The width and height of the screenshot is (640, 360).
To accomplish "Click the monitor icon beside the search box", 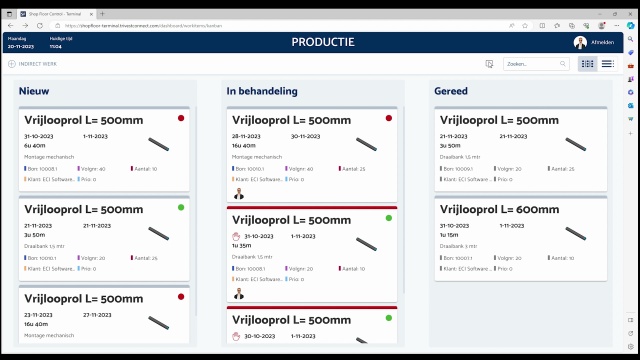I will (x=489, y=64).
